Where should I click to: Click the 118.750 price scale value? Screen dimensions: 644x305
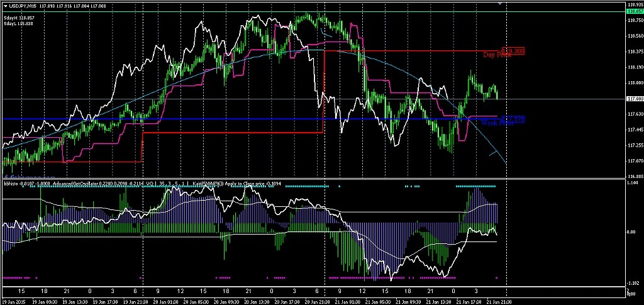tap(635, 20)
